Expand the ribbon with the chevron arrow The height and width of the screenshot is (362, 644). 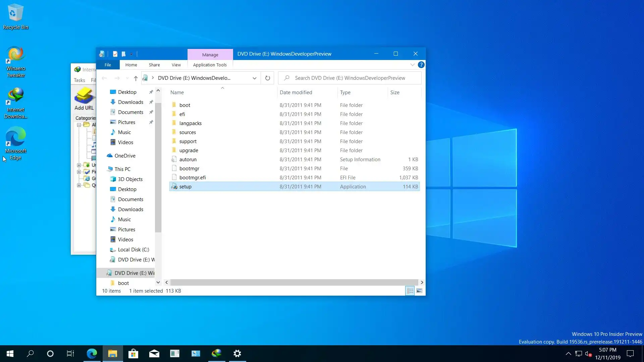[x=413, y=65]
